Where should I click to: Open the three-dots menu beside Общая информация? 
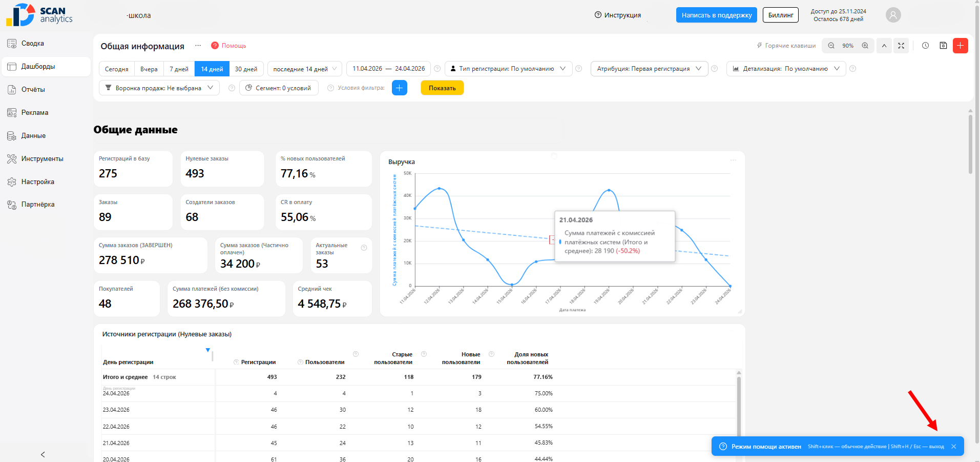[198, 46]
